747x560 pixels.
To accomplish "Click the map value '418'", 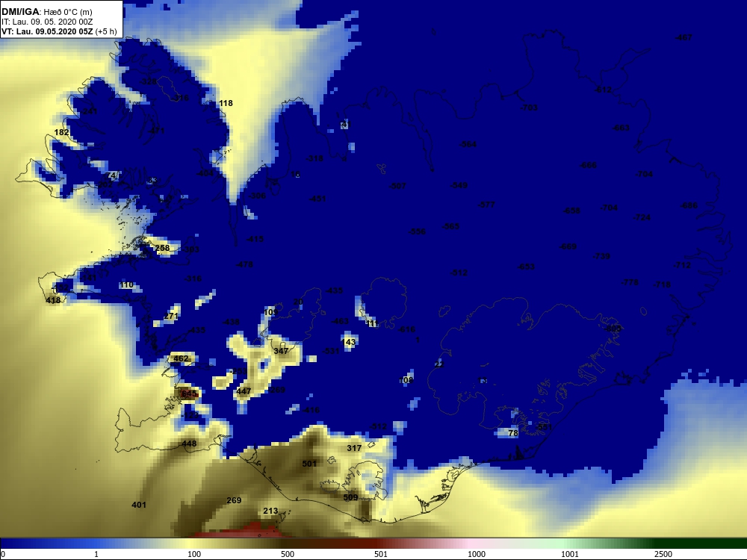I will pyautogui.click(x=53, y=300).
